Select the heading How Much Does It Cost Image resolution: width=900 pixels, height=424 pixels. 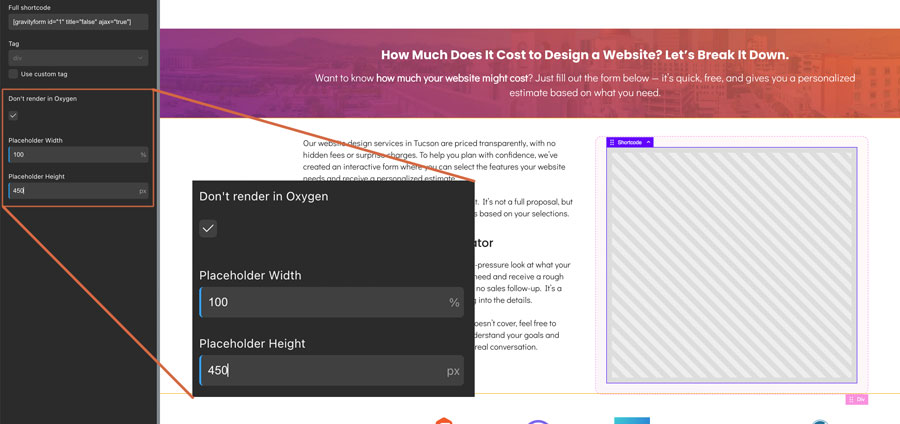(x=584, y=56)
